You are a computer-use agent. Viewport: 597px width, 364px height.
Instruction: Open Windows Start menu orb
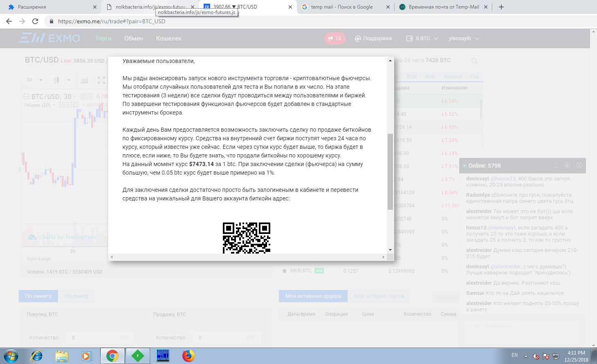pos(11,356)
